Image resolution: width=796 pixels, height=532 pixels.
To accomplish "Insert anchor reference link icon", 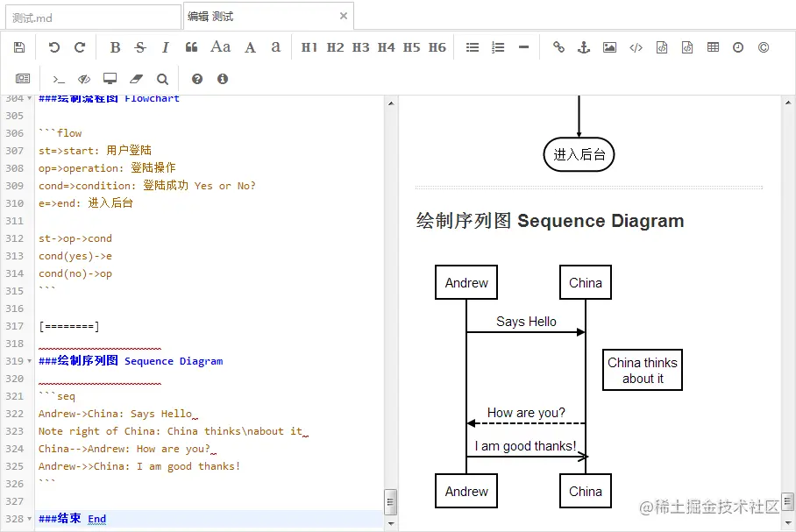I will [584, 47].
